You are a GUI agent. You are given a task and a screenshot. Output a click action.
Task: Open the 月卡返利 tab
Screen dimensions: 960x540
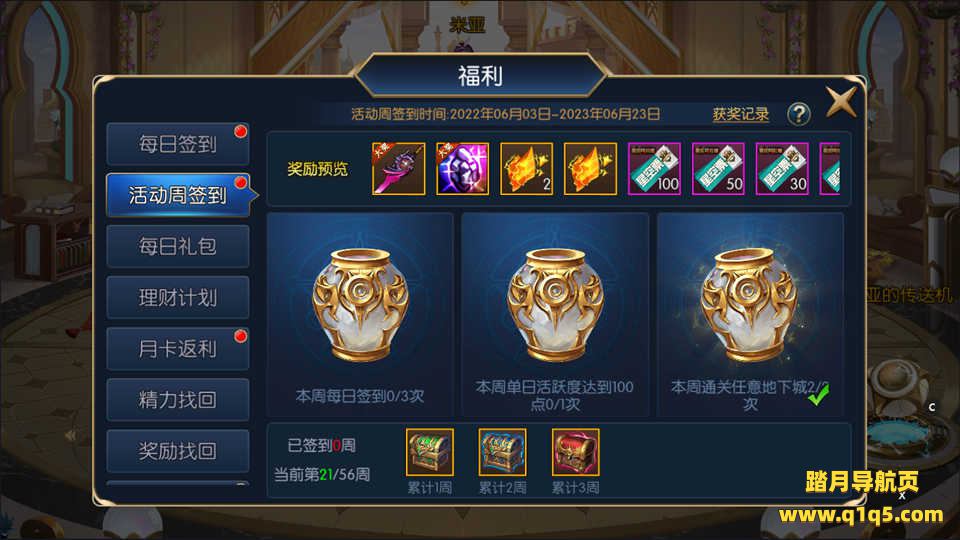178,349
